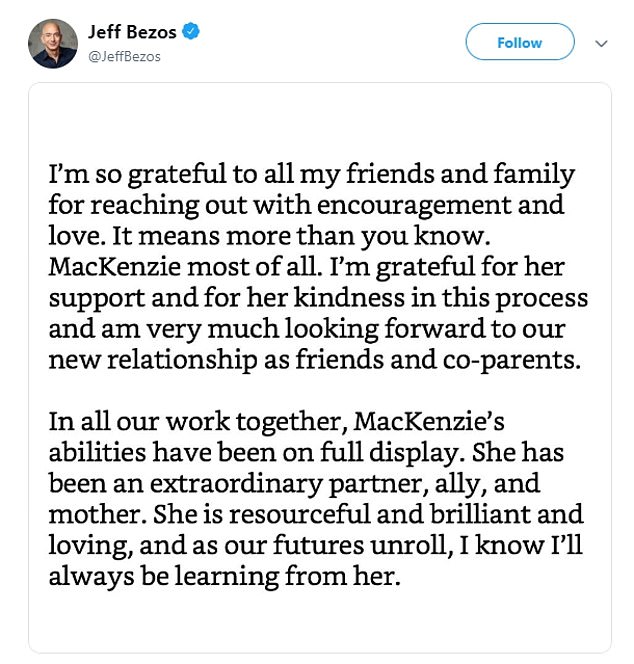Click the line starting "loving, and as our futures"
This screenshot has height=664, width=634.
(315, 546)
